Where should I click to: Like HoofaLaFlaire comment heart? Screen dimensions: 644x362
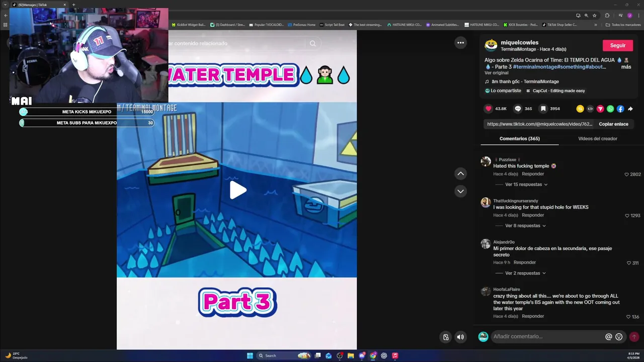[x=629, y=317]
